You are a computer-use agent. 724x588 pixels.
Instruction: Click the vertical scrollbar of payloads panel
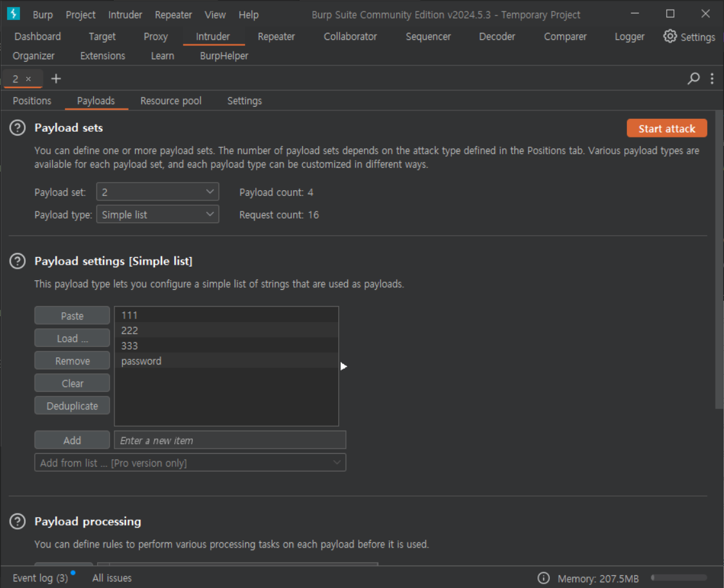pyautogui.click(x=719, y=260)
